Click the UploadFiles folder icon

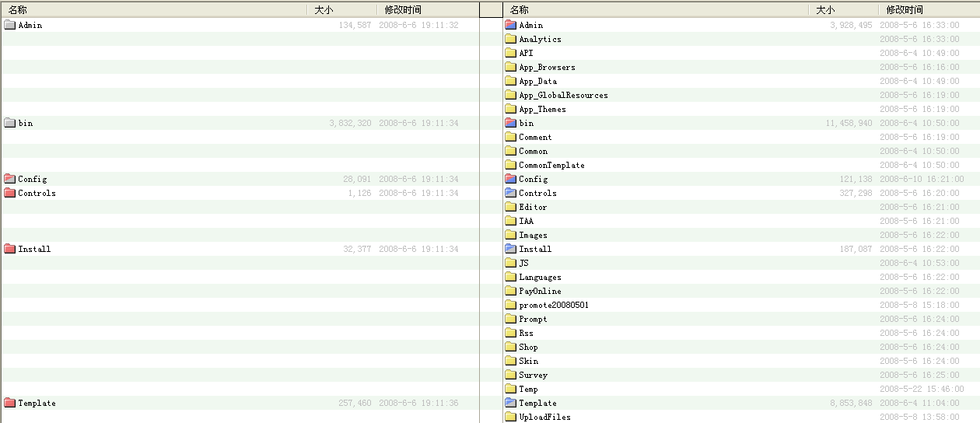[510, 417]
